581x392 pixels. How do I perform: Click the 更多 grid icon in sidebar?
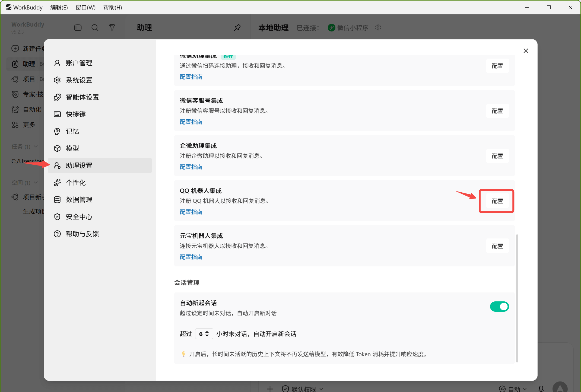tap(15, 125)
